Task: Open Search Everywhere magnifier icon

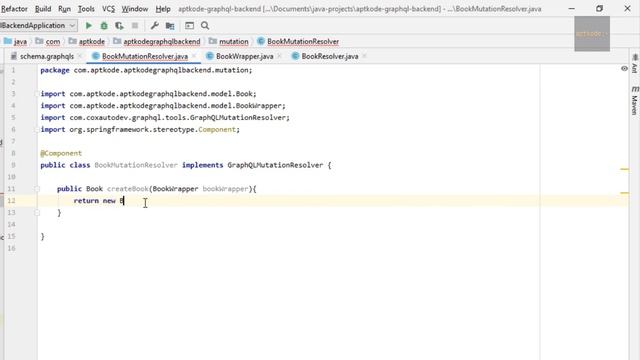Action: pyautogui.click(x=205, y=26)
